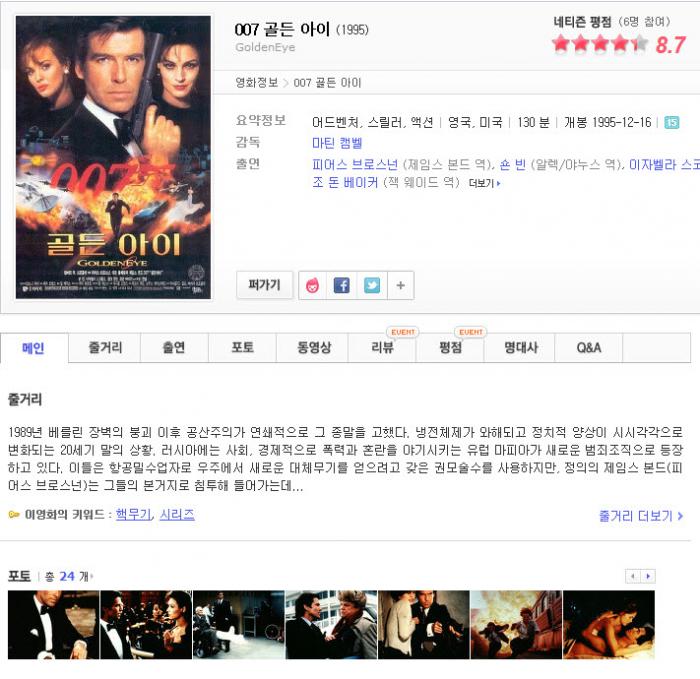Share the movie on Twitter
The width and height of the screenshot is (700, 679).
tap(372, 285)
